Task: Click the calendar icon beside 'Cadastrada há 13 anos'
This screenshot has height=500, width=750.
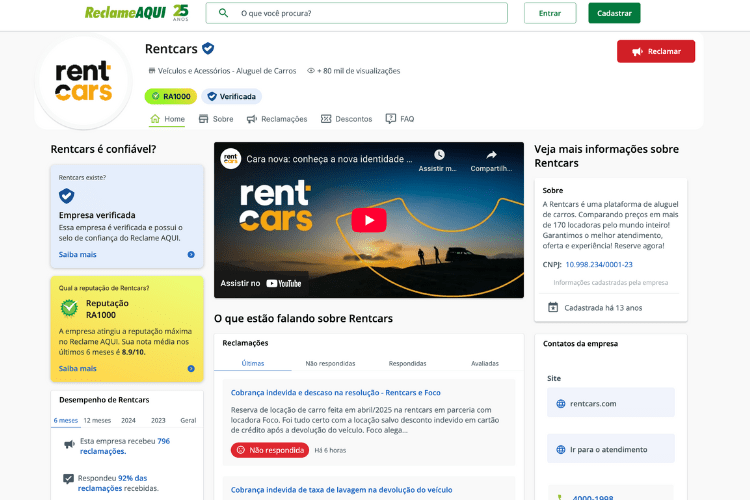Action: 553,307
